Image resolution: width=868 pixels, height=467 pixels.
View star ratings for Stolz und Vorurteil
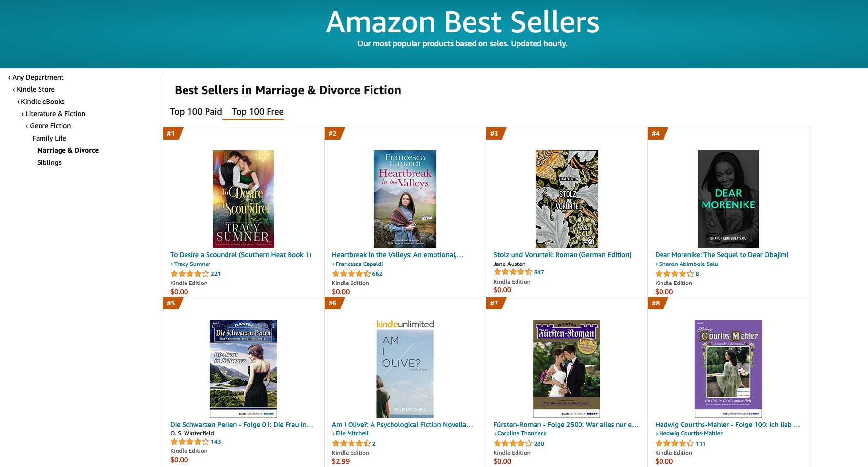pyautogui.click(x=512, y=272)
